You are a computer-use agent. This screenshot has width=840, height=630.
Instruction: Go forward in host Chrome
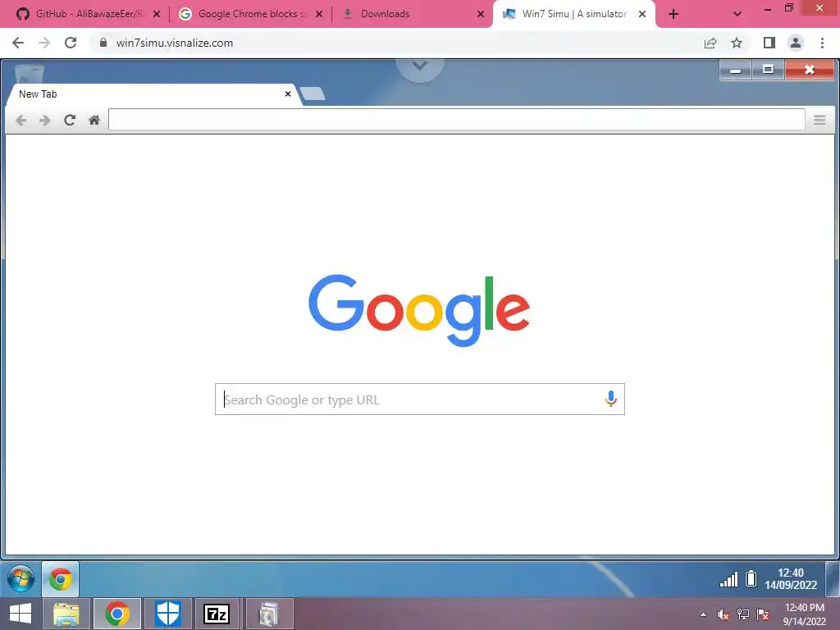coord(44,43)
